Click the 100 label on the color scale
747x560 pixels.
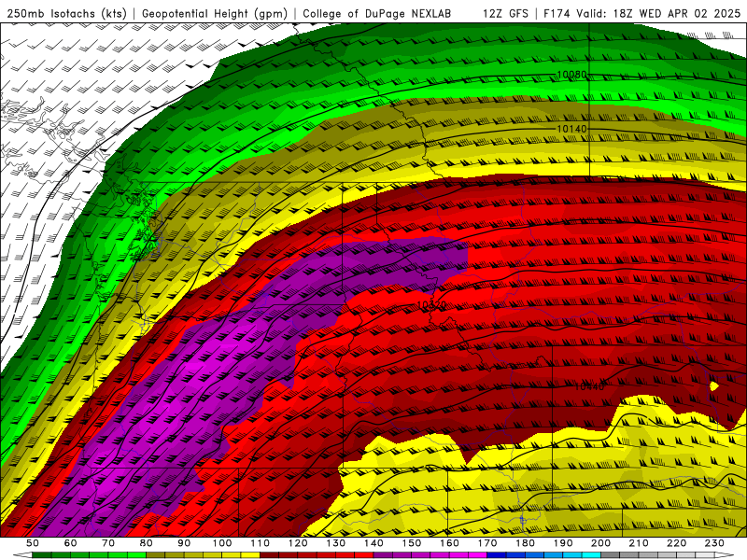[222, 543]
